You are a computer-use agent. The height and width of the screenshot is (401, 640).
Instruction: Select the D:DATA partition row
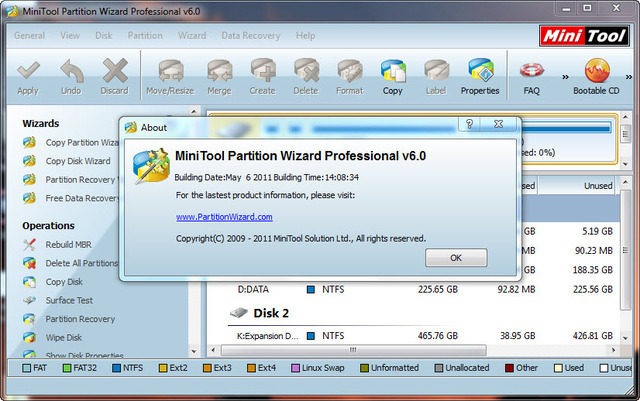[413, 290]
